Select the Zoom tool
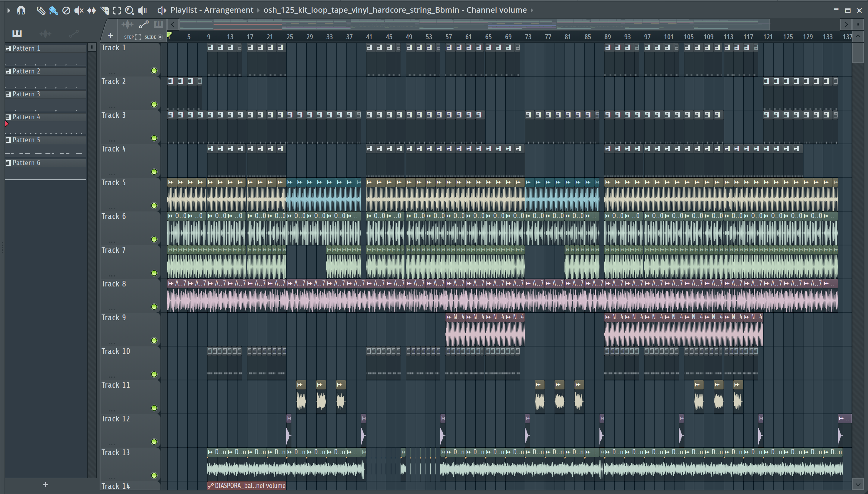Screen dimensions: 868x494 click(129, 11)
